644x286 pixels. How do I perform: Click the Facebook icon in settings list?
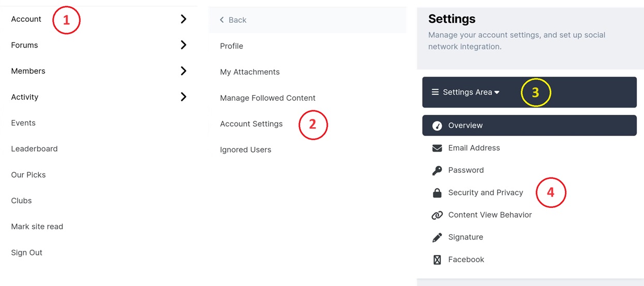(437, 260)
